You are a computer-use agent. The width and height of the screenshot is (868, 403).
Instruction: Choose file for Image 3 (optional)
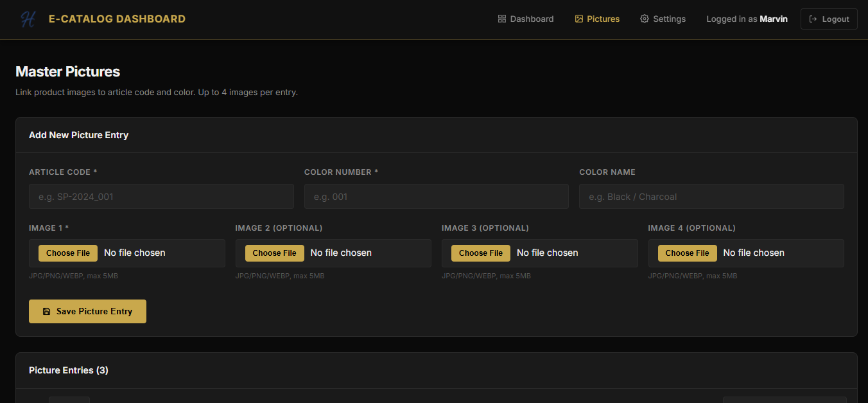pos(481,253)
